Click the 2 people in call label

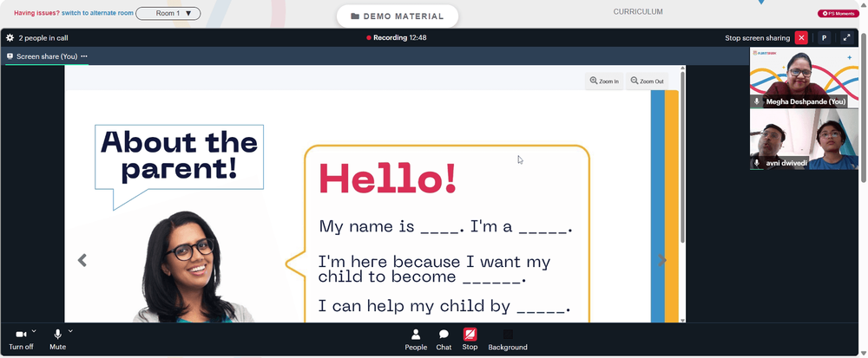[43, 38]
